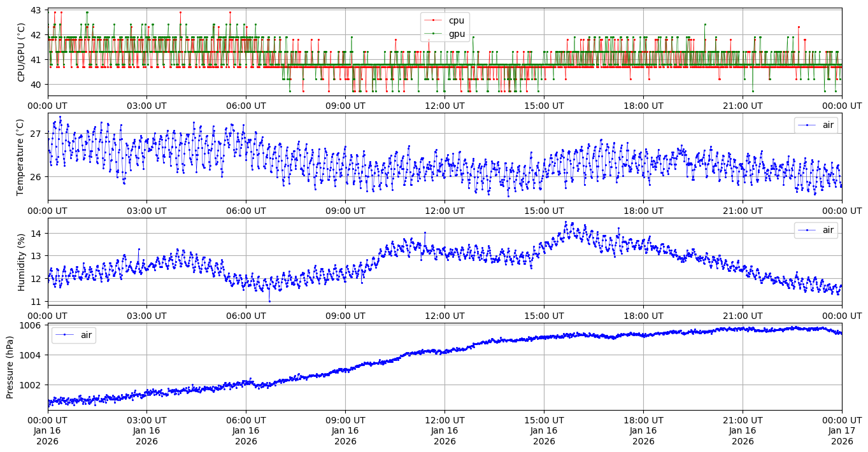Viewport: 868px width, 452px height.
Task: Click the 1006 tick on the Pressure y-axis
Action: 33,325
